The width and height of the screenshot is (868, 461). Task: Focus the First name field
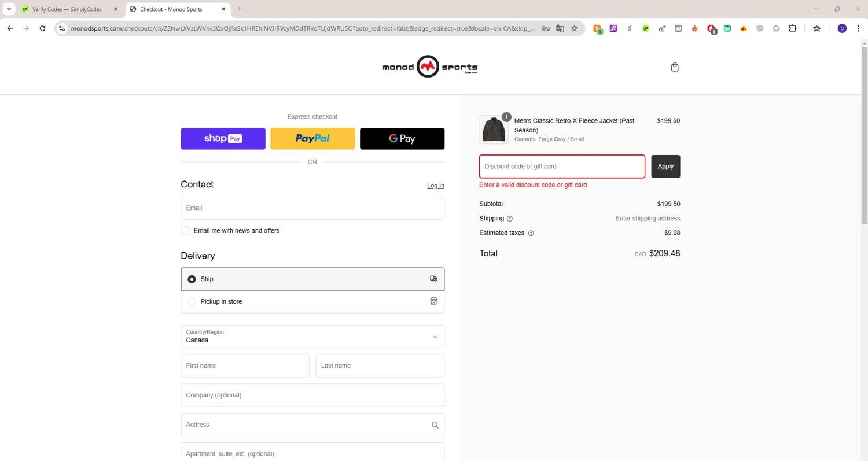click(x=245, y=366)
